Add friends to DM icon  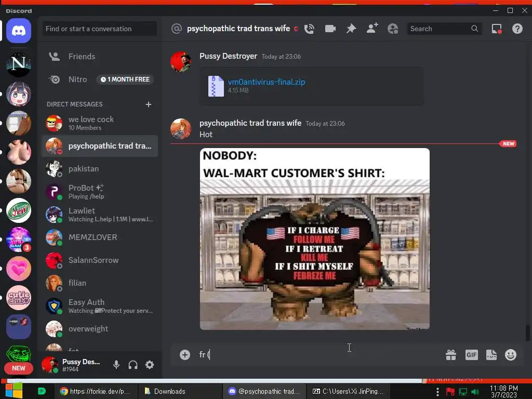click(372, 29)
